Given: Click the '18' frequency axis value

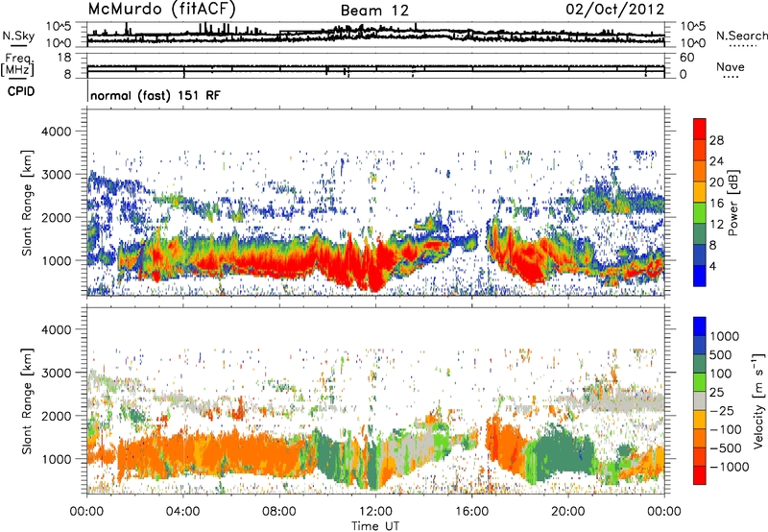Looking at the screenshot, I should 64,58.
